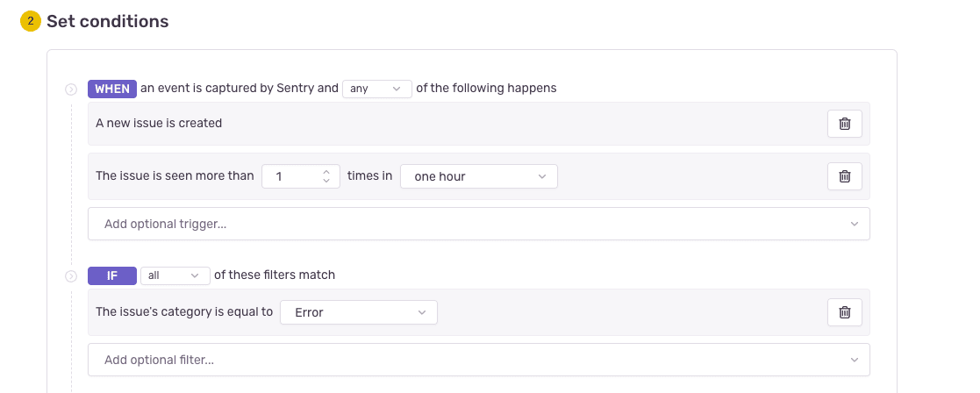Remove the "issue is seen more than" trigger

tap(844, 176)
